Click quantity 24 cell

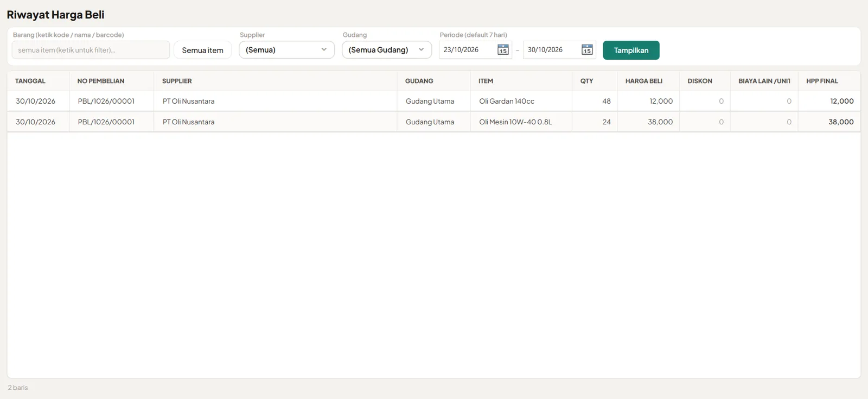(x=595, y=122)
